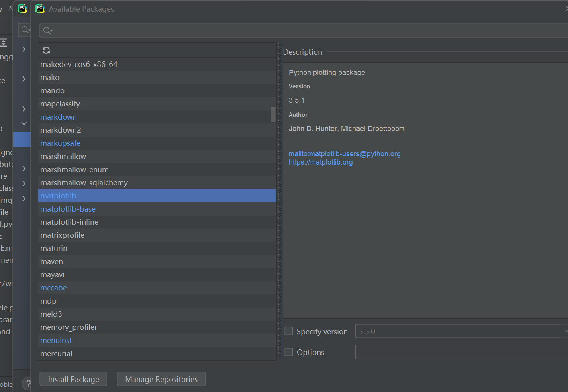Select the matplotlib-base package
The image size is (568, 392).
(157, 209)
